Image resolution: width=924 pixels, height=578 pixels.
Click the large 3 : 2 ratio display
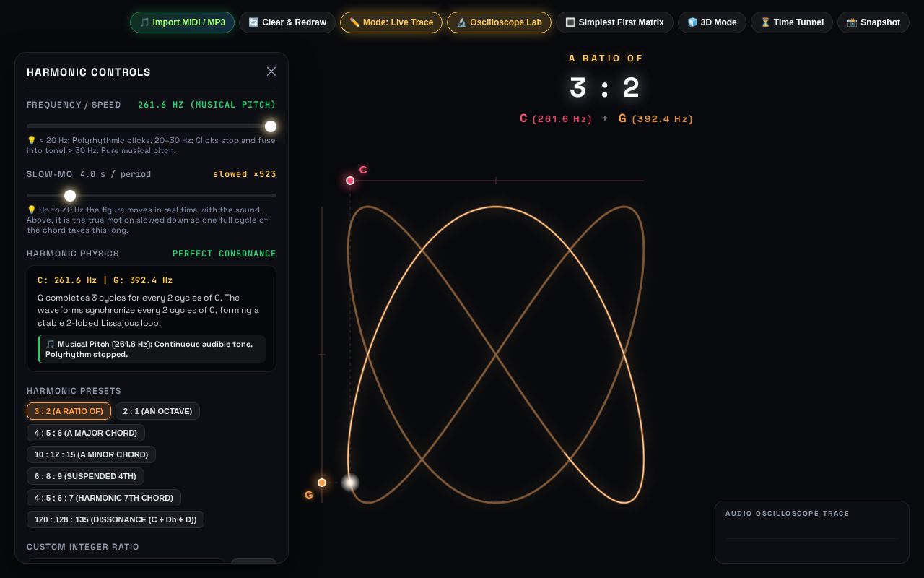(x=605, y=88)
